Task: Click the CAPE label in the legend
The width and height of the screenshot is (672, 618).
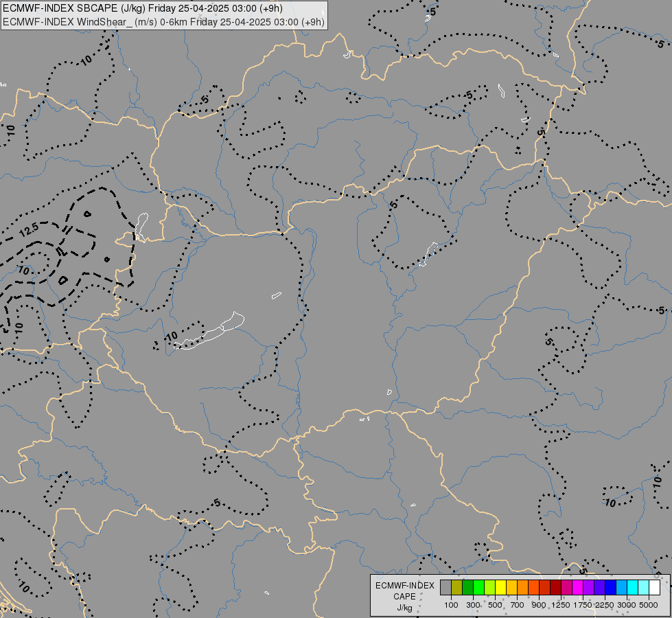Action: pyautogui.click(x=404, y=597)
